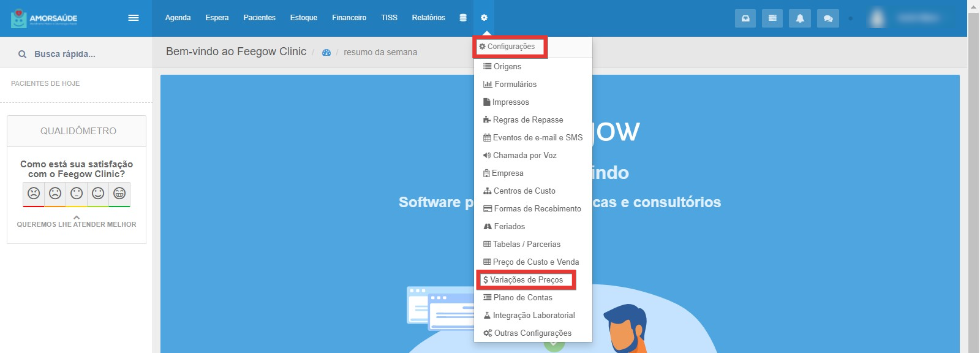Choose Empresa from settings dropdown
Image resolution: width=980 pixels, height=353 pixels.
533,173
